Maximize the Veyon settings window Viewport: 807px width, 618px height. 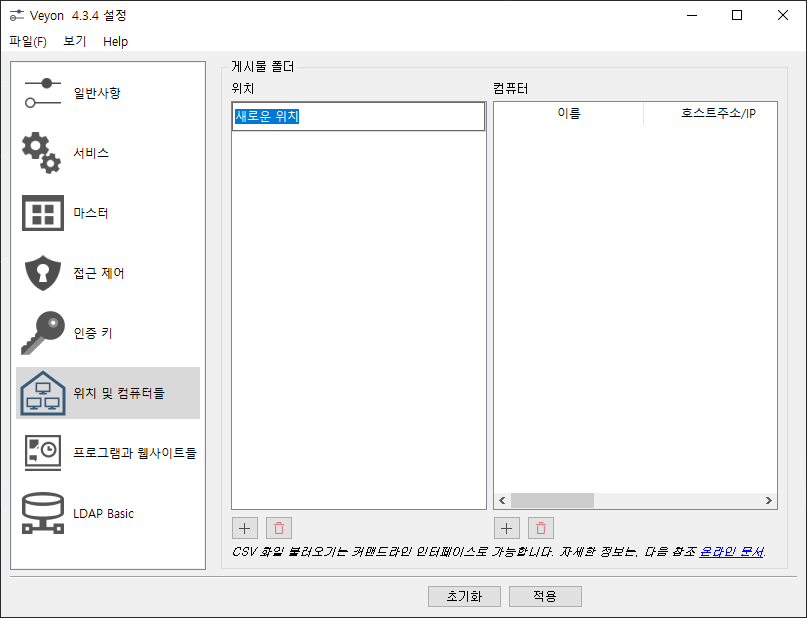(x=737, y=15)
